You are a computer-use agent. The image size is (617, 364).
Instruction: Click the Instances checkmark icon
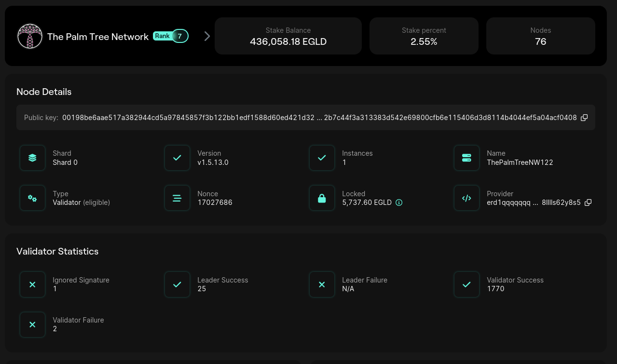322,158
